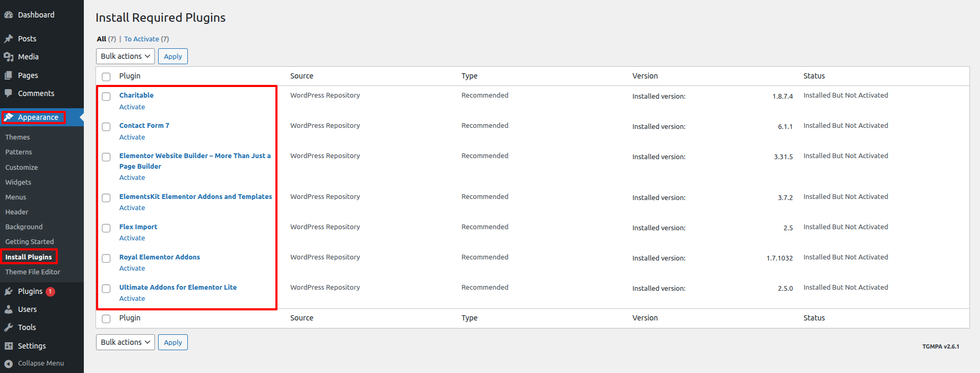Activate the Contact Form 7 plugin
Image resolution: width=980 pixels, height=373 pixels.
[132, 137]
